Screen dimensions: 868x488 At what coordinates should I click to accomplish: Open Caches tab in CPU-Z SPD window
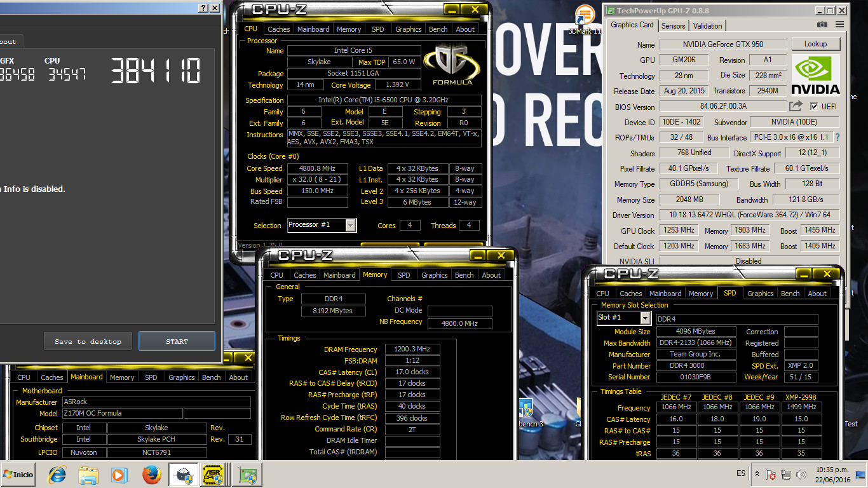coord(631,294)
